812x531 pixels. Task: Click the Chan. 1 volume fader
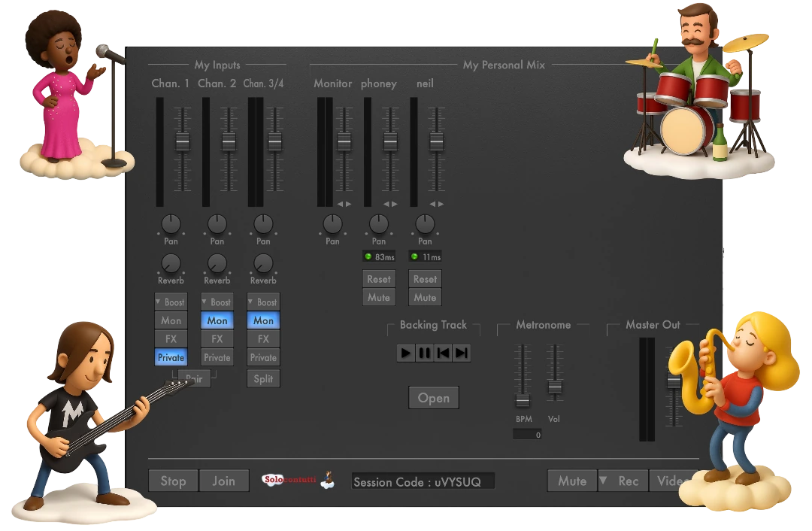tap(182, 141)
